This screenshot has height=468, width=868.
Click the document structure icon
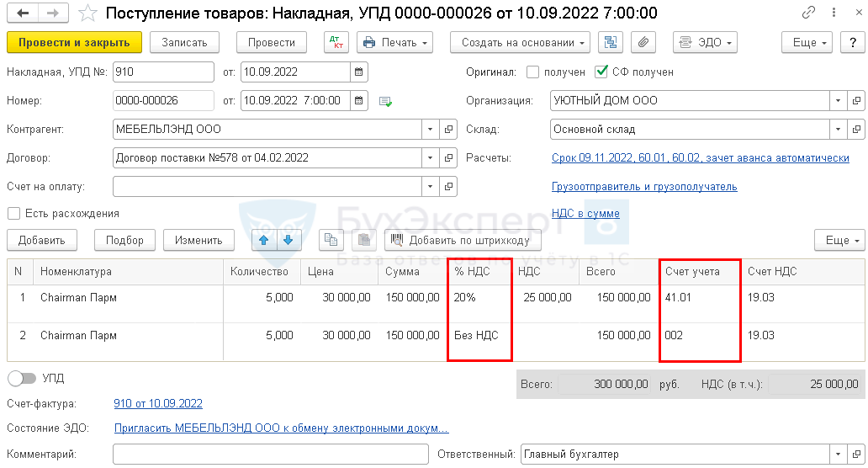click(x=611, y=43)
